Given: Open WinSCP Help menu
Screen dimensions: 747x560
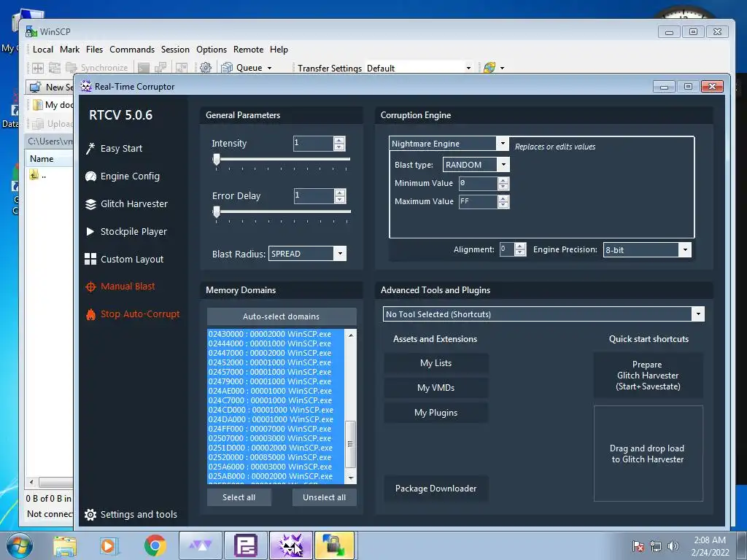Looking at the screenshot, I should coord(279,50).
